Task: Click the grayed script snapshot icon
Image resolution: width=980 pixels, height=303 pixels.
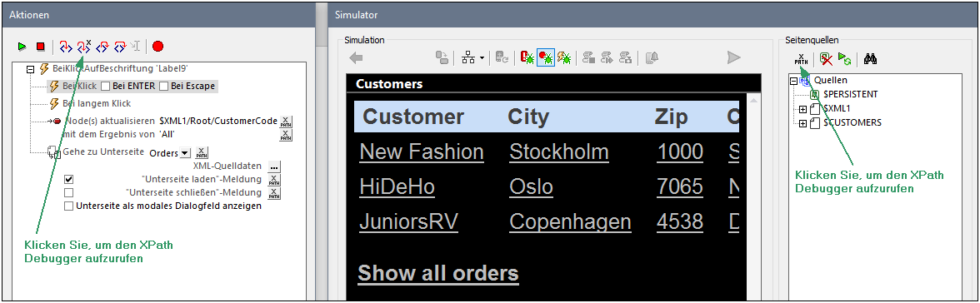Action: click(x=625, y=58)
